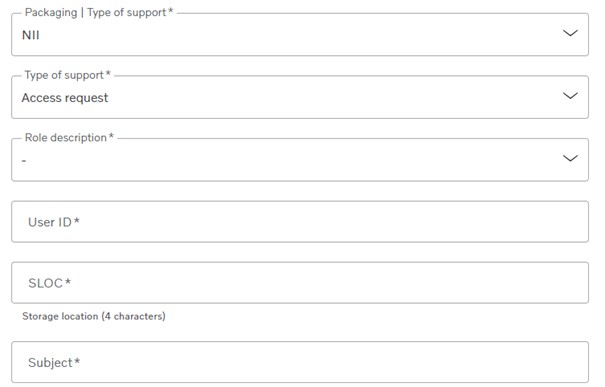Open the Role description dropdown
Viewport: 605px width, 387px height.
300,160
